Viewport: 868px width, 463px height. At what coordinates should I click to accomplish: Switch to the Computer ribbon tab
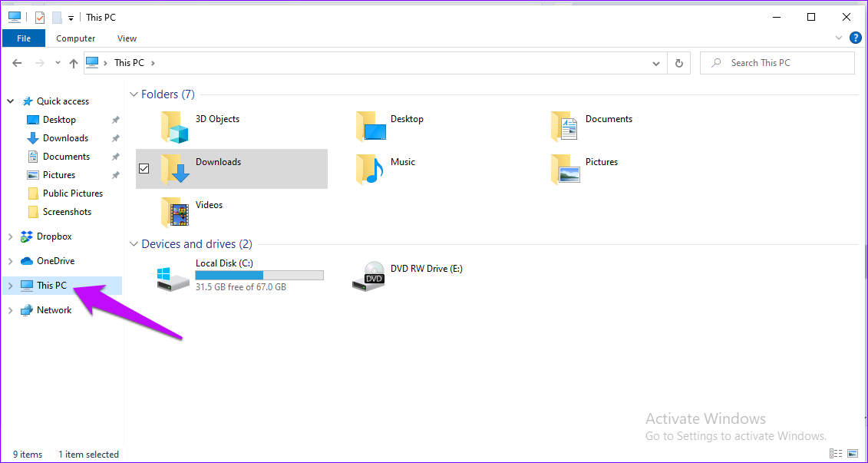(x=76, y=38)
